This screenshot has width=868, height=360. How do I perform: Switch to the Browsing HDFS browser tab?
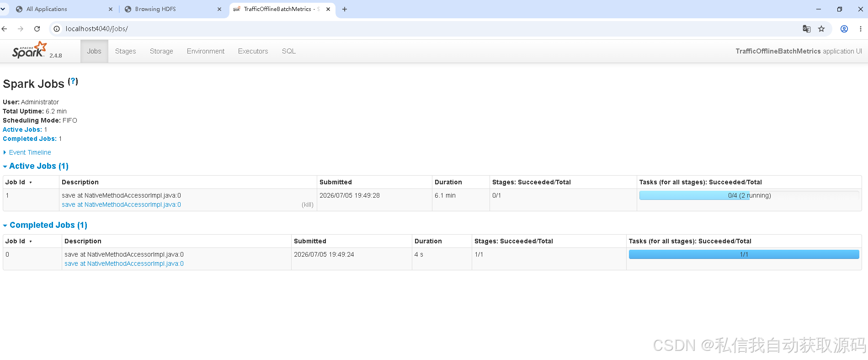point(155,9)
